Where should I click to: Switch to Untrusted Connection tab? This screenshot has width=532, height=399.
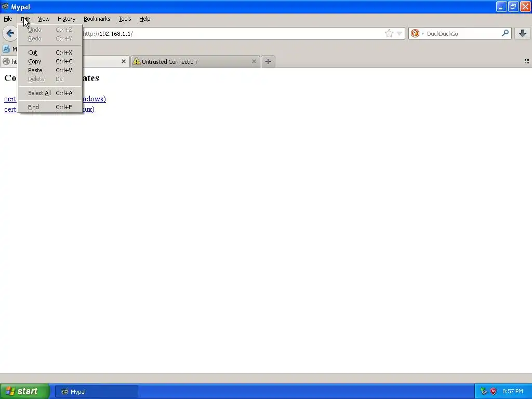tap(195, 61)
